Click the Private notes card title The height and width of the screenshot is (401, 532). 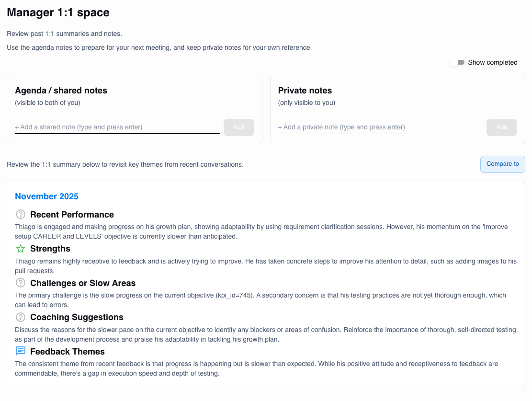pos(305,91)
